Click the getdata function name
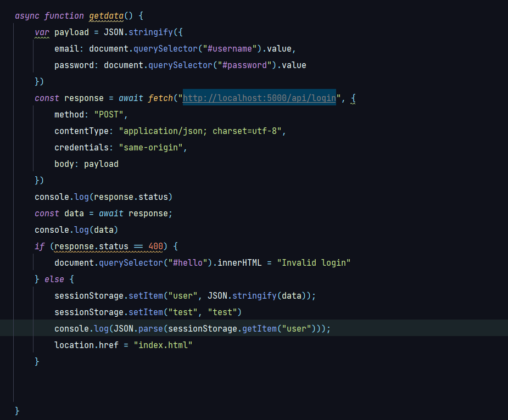The height and width of the screenshot is (420, 508). [106, 15]
